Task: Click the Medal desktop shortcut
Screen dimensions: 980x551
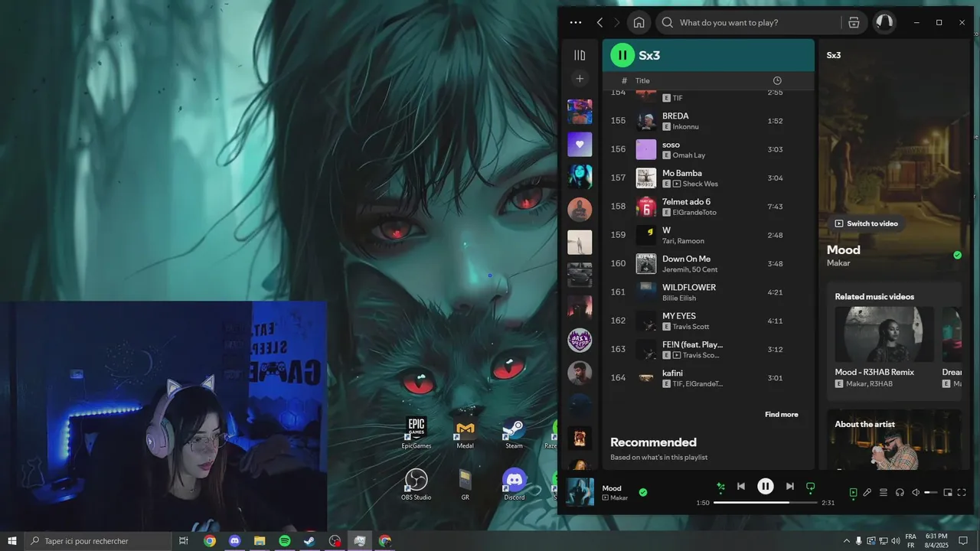Action: 465,433
